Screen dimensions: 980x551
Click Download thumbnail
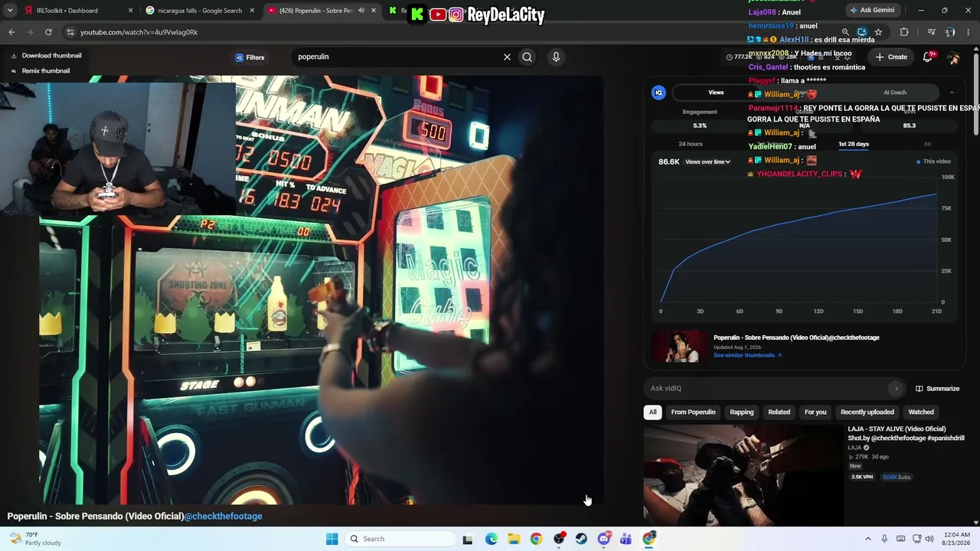point(46,56)
